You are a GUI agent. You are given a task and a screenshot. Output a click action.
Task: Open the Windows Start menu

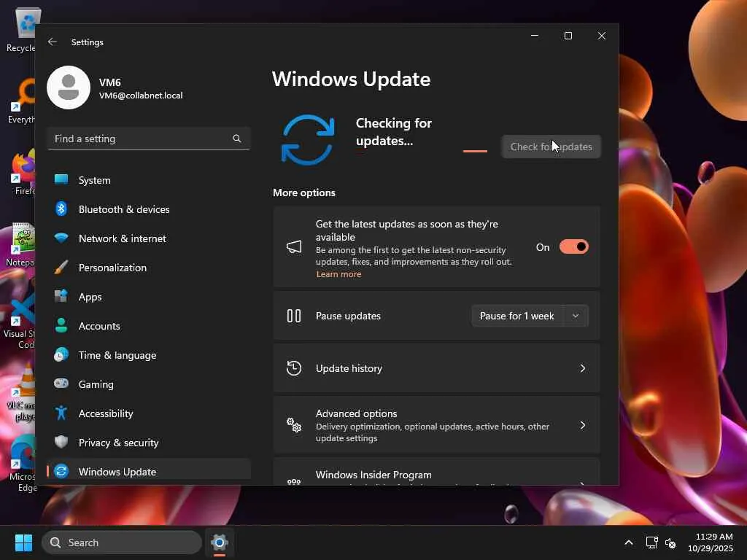coord(23,542)
